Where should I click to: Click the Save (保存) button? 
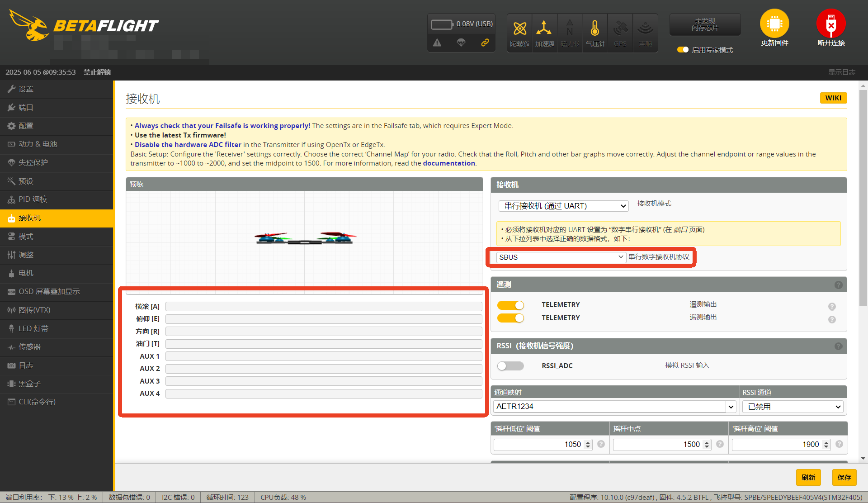click(844, 477)
